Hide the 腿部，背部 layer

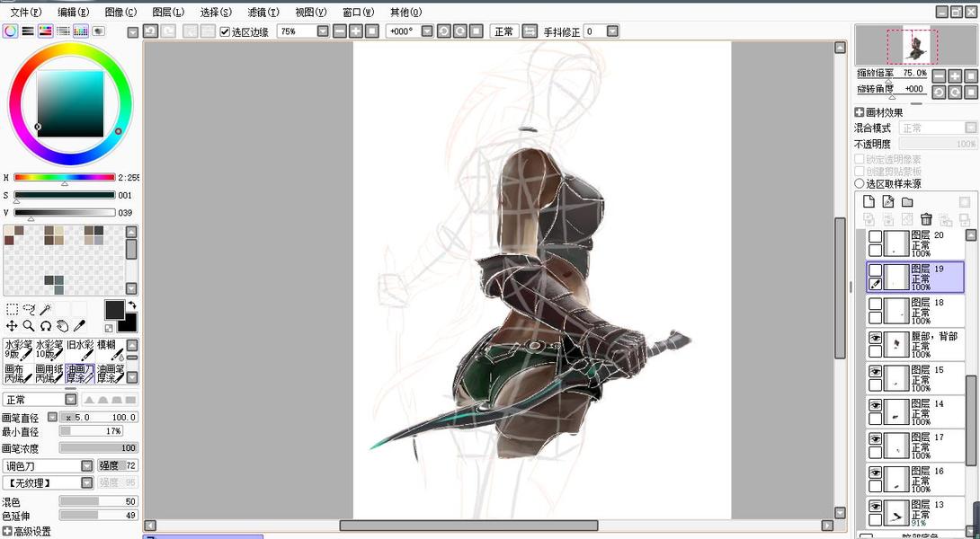coord(876,338)
